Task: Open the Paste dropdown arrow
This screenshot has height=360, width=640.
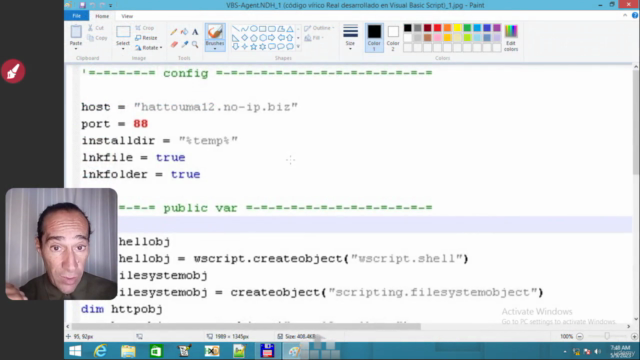Action: click(76, 49)
